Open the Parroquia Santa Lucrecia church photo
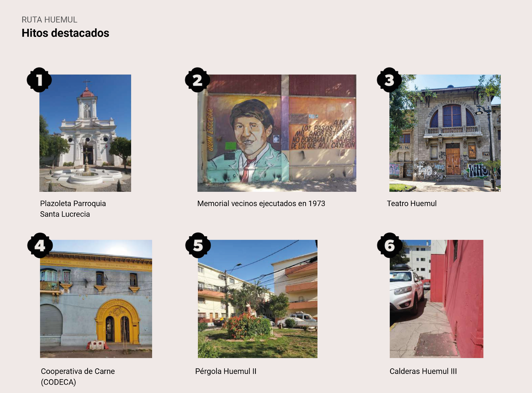The width and height of the screenshot is (532, 393). click(x=85, y=133)
